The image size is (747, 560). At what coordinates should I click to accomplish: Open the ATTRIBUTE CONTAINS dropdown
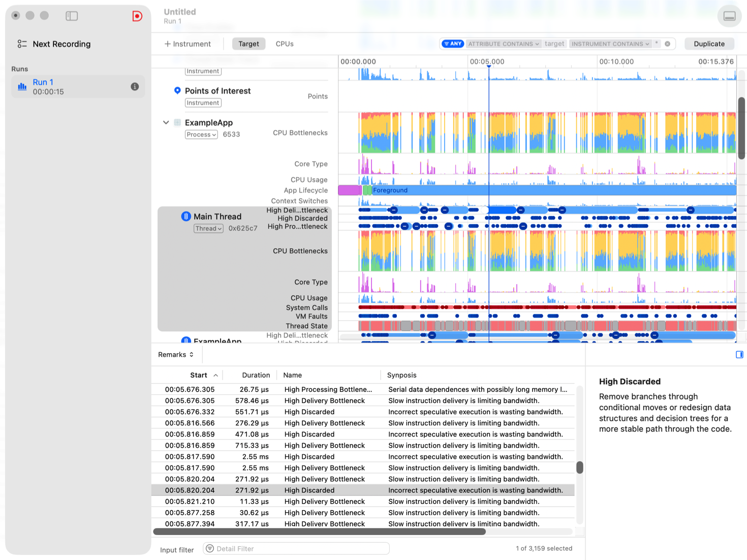coord(503,44)
